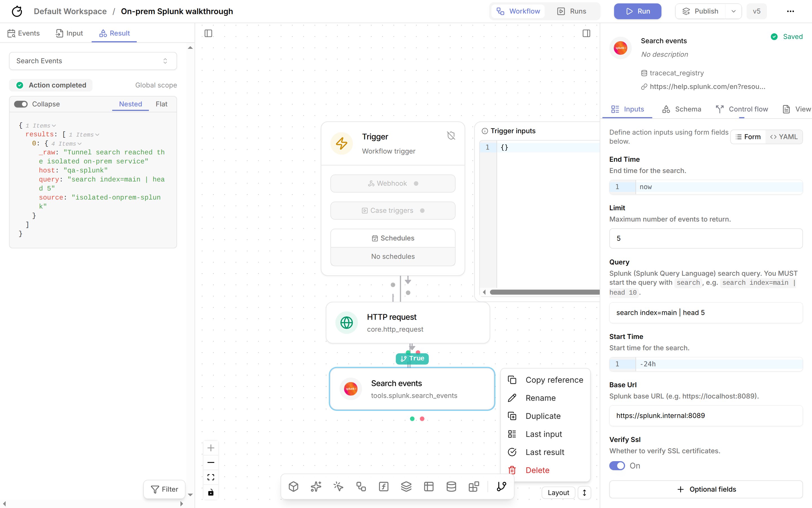Click the Limit input field
Viewport: 812px width, 508px height.
[706, 238]
